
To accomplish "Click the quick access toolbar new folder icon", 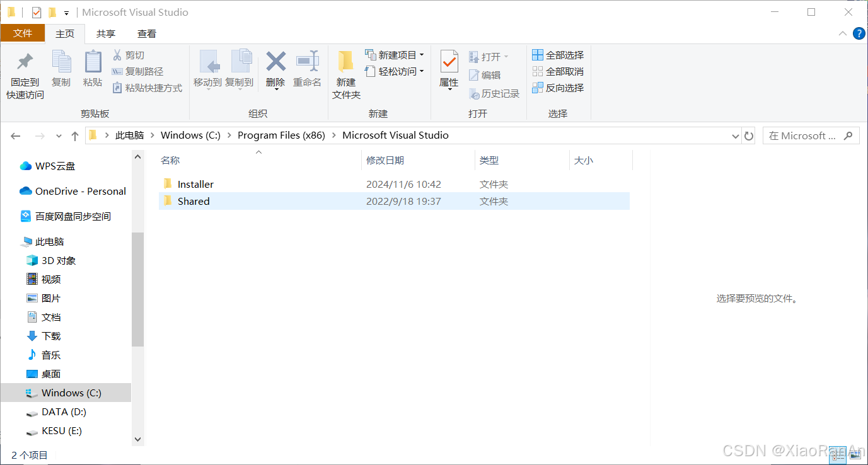I will click(x=52, y=12).
